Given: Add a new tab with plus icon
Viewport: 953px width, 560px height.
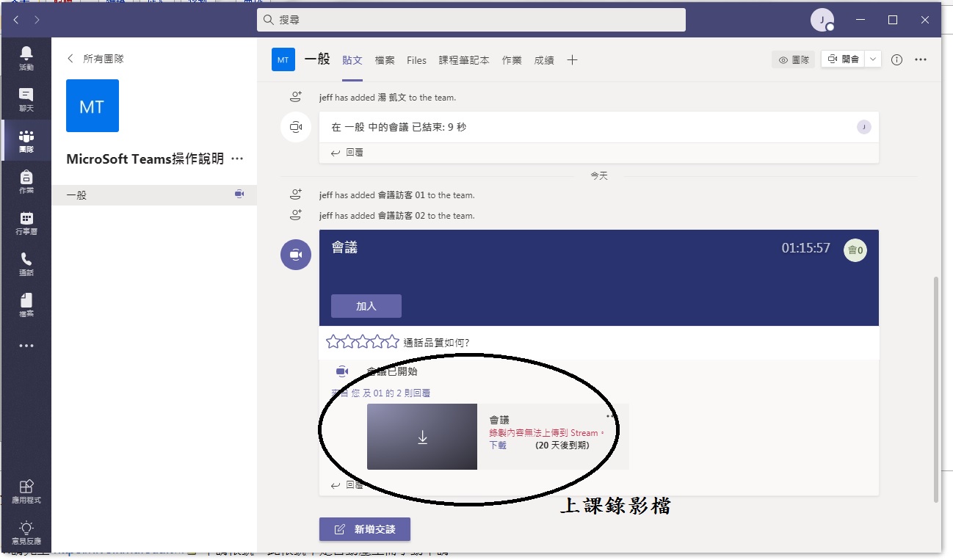Looking at the screenshot, I should point(573,60).
